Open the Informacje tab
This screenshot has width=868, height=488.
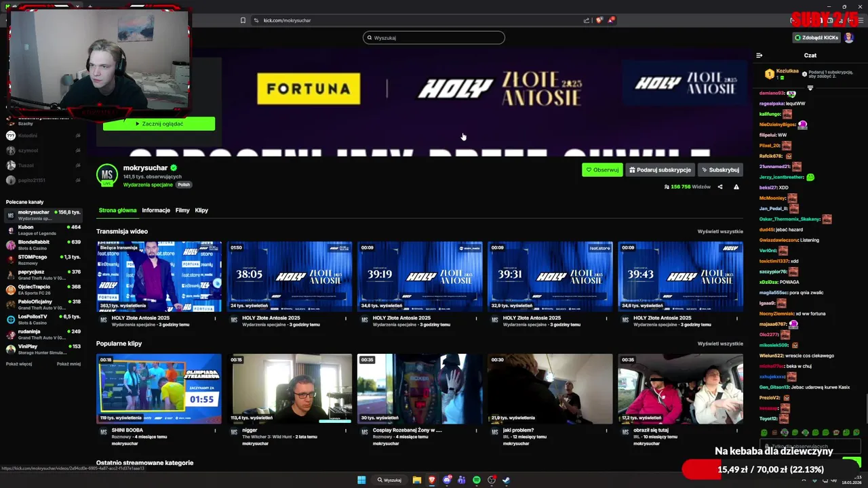coord(156,210)
